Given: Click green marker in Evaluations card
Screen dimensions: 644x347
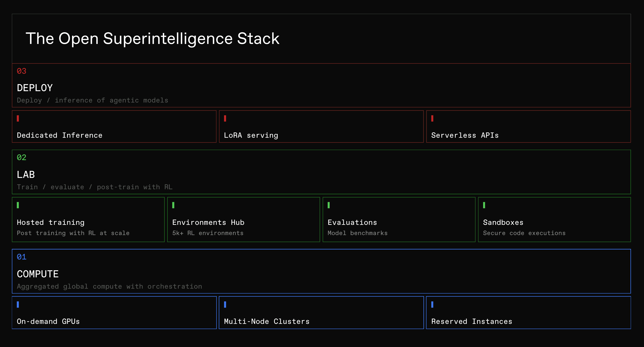Looking at the screenshot, I should pyautogui.click(x=329, y=205).
